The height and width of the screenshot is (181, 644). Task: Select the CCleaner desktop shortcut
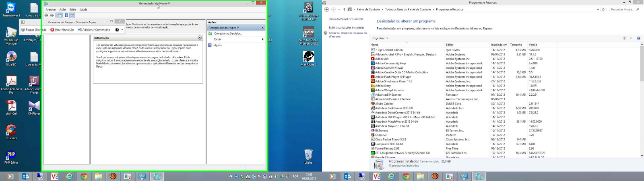point(11,132)
